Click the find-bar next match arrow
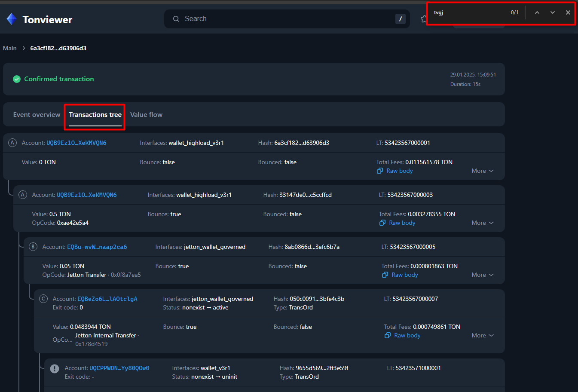This screenshot has width=578, height=392. [553, 12]
